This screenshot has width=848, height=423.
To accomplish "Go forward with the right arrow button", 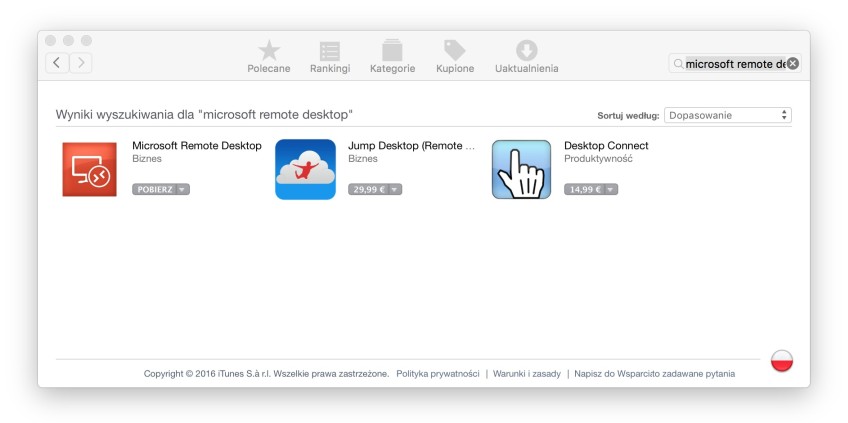I will click(81, 63).
